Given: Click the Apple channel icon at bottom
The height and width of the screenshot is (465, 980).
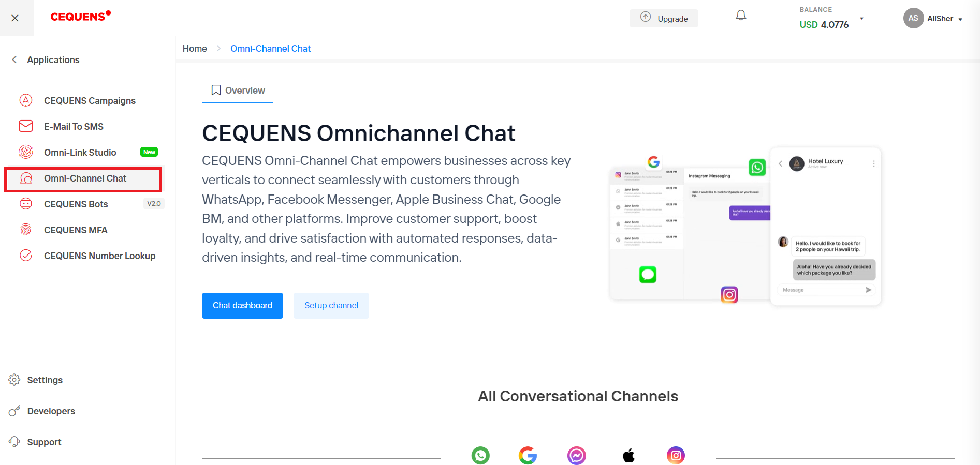Looking at the screenshot, I should tap(628, 455).
